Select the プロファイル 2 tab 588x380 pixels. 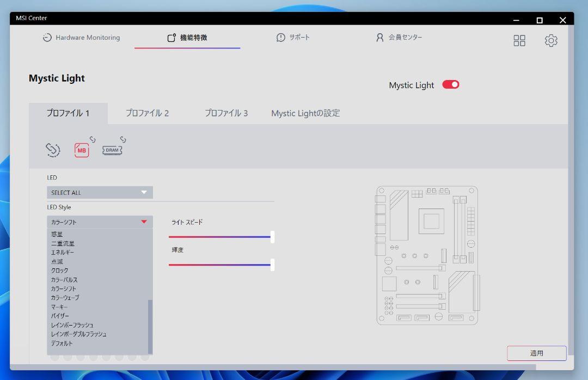tap(148, 113)
